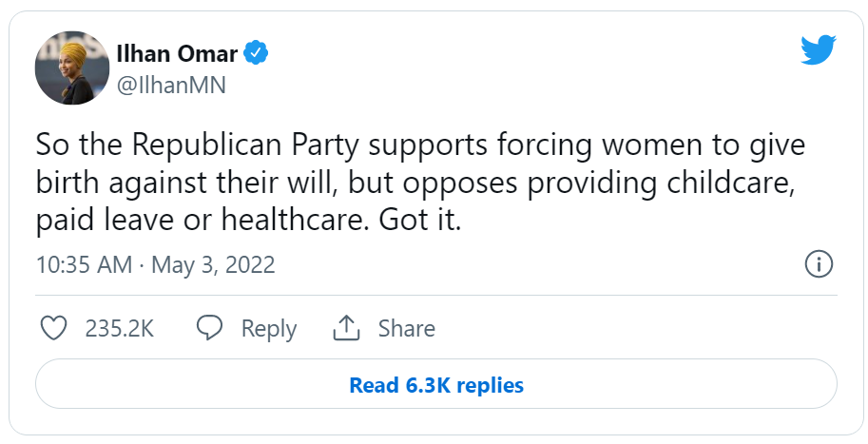Click the share upload arrow icon
Screen dimensions: 868x444
point(347,328)
